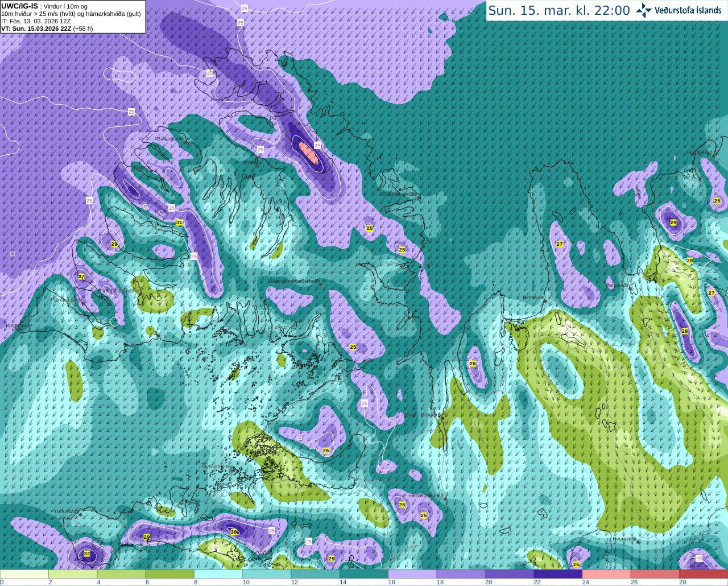The height and width of the screenshot is (586, 728).
Task: Select the coral 26–28 legend swatch
Action: 655,574
